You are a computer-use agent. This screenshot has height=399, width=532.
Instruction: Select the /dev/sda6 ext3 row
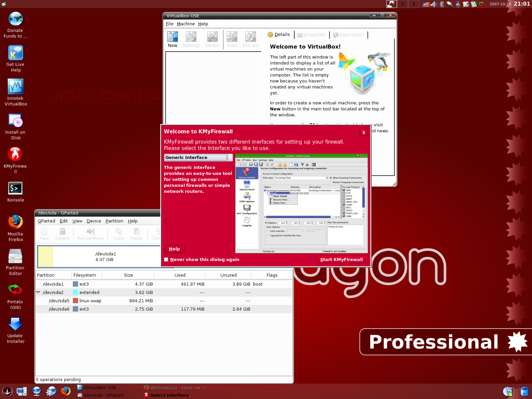point(164,309)
